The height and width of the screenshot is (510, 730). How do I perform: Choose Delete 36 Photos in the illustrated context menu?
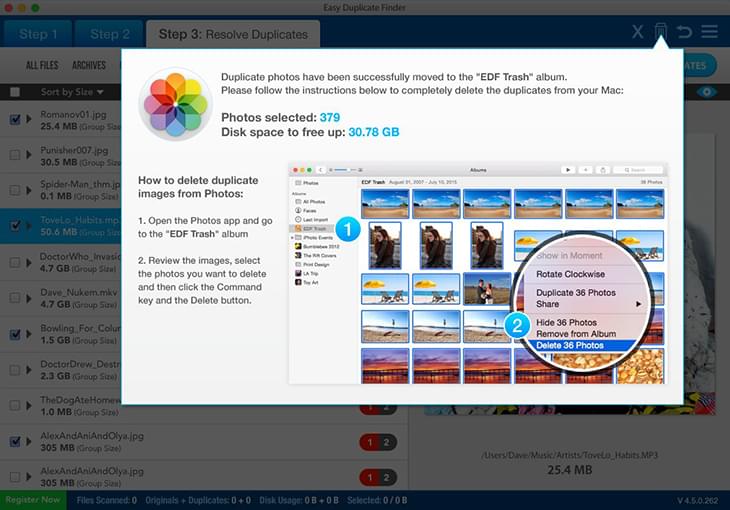pos(582,345)
